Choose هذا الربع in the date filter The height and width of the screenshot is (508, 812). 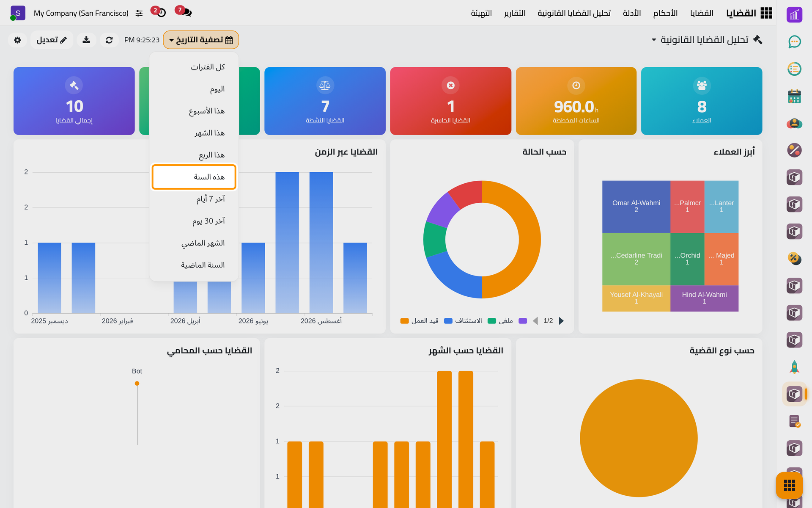pos(194,155)
